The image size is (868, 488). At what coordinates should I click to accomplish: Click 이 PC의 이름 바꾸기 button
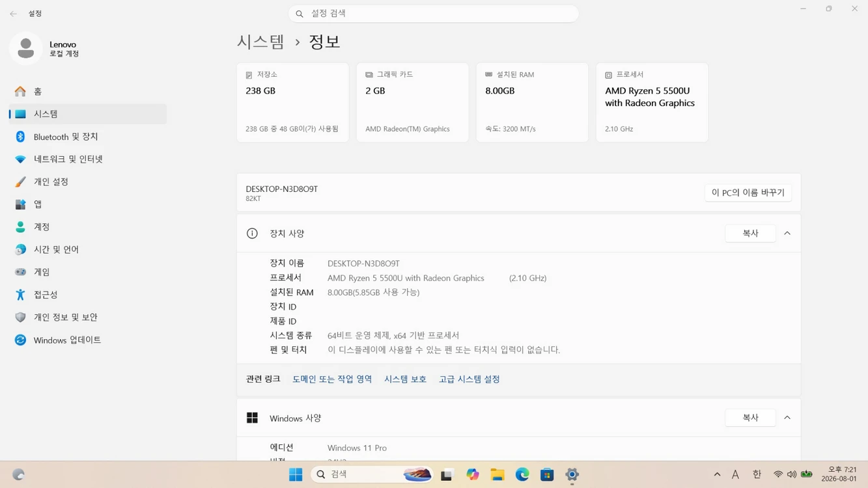(x=748, y=193)
